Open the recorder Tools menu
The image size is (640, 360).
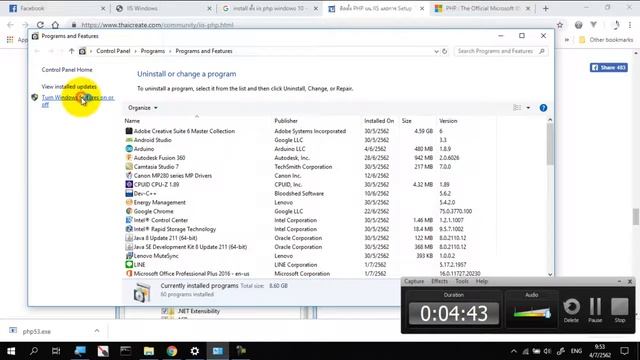(462, 281)
